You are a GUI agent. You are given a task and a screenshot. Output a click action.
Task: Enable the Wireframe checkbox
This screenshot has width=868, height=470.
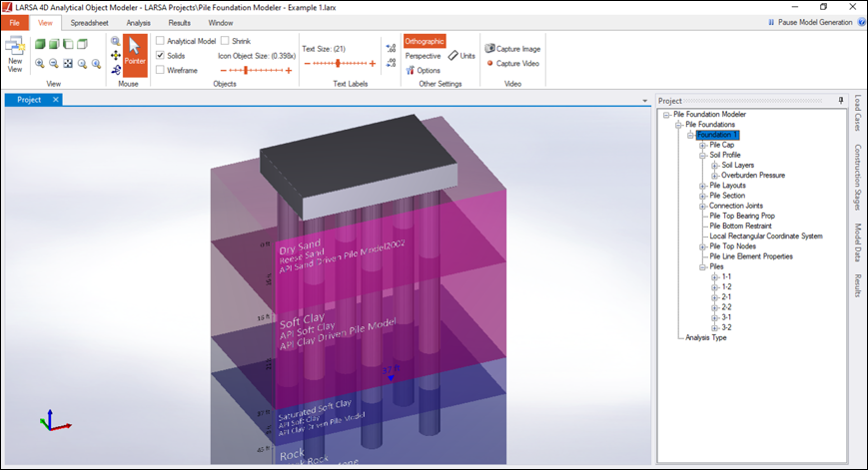pos(160,70)
